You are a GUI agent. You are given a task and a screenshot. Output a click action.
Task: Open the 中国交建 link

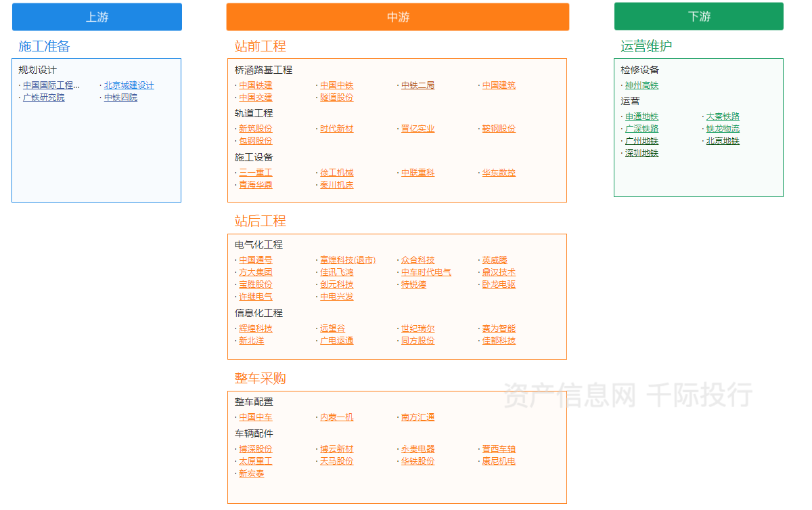pyautogui.click(x=256, y=98)
